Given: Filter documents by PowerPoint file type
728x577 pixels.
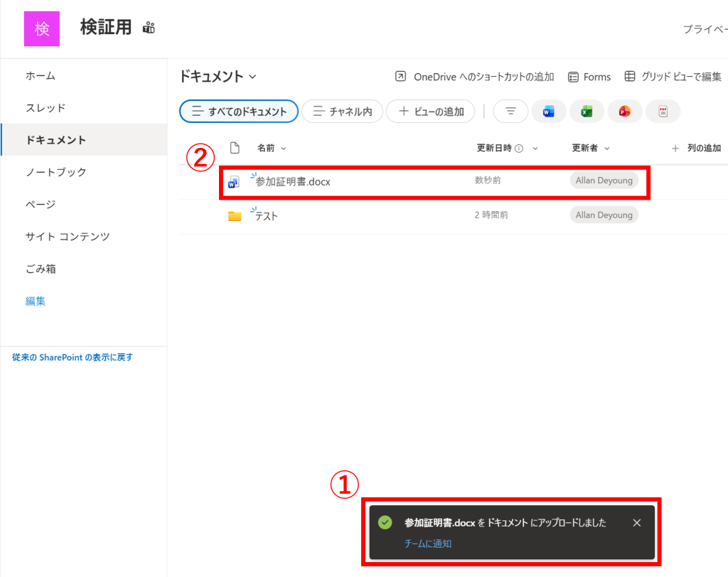Looking at the screenshot, I should coord(624,112).
